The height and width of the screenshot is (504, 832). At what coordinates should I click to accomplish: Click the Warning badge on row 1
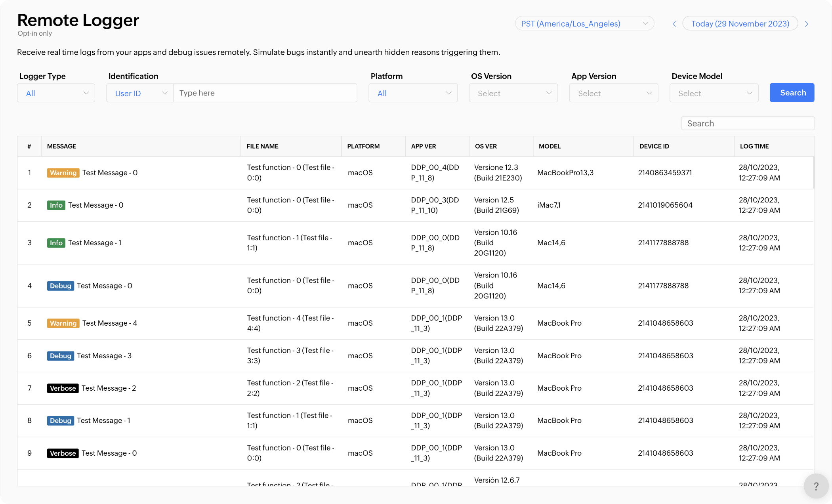(63, 172)
